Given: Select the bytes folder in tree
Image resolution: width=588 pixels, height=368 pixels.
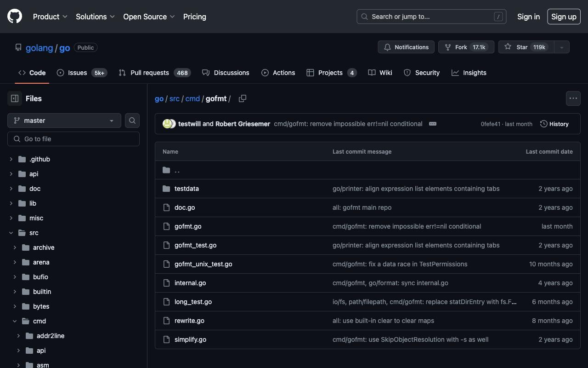Looking at the screenshot, I should coord(41,306).
